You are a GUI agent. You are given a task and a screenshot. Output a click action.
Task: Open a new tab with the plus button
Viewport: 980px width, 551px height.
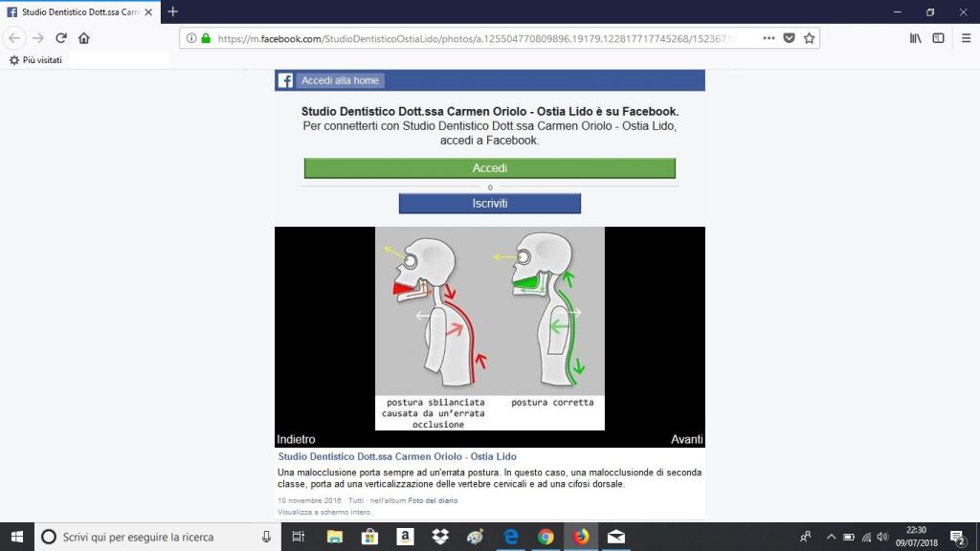pyautogui.click(x=172, y=11)
